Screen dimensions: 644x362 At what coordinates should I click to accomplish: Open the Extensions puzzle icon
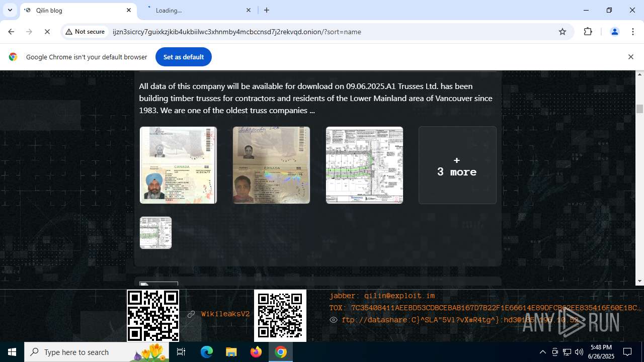588,32
